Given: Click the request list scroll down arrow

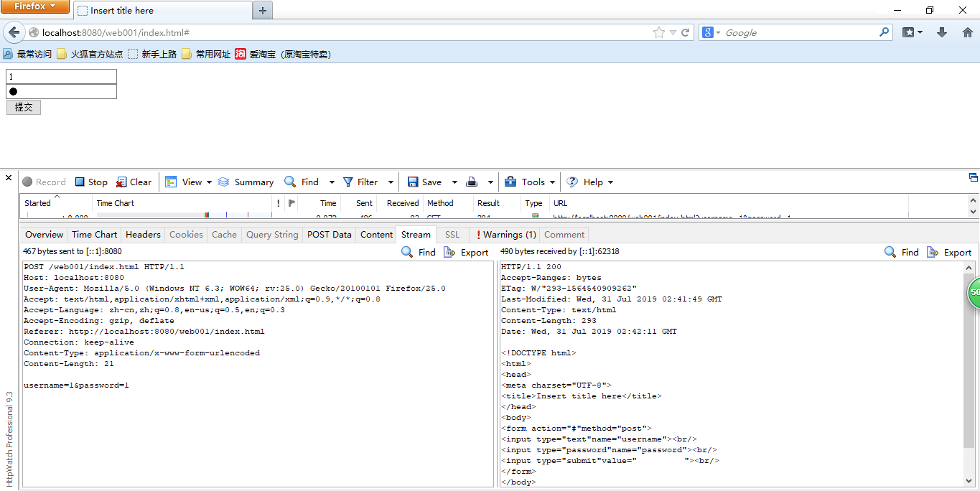Looking at the screenshot, I should pos(974,212).
